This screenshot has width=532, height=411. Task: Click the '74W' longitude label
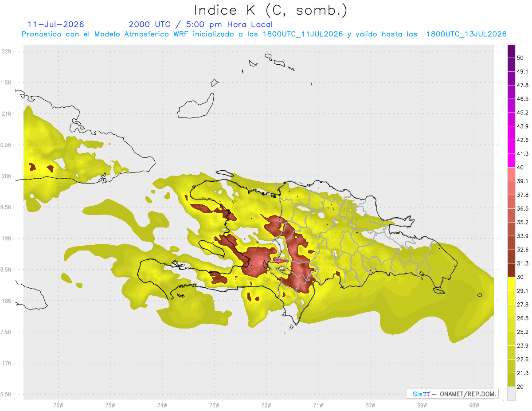(162, 405)
